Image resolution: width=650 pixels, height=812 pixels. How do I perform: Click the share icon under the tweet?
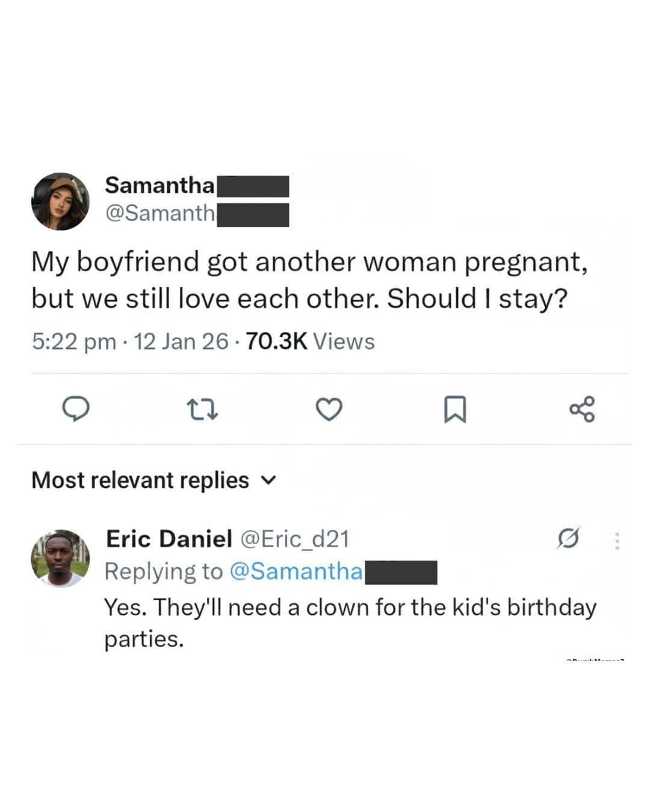pyautogui.click(x=582, y=409)
